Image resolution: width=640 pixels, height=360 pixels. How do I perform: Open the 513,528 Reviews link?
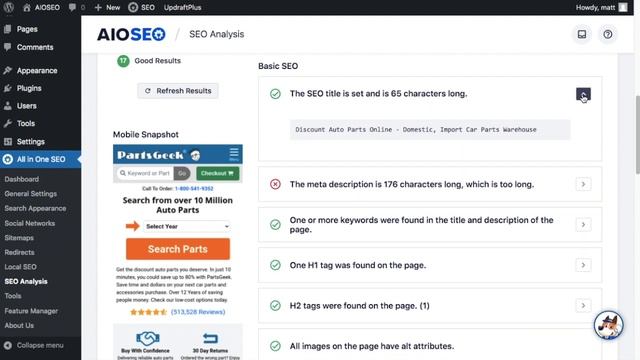coord(198,312)
